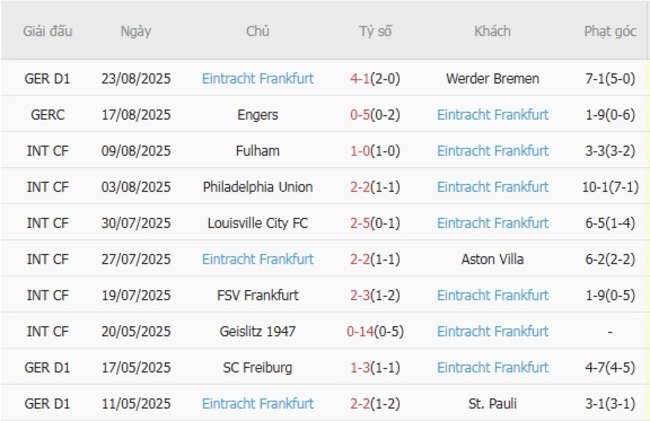Select the 0-5 score in Engers match
The width and height of the screenshot is (650, 421).
[x=375, y=115]
